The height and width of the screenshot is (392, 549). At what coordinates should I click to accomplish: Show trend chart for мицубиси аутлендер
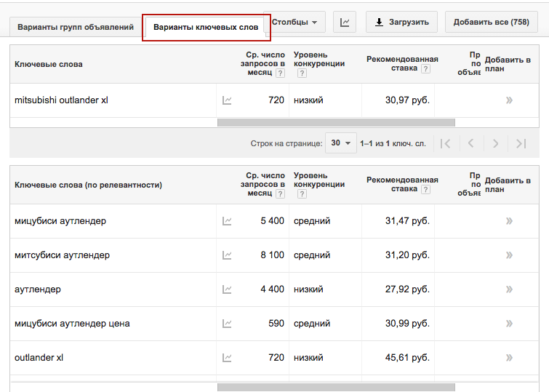click(227, 221)
